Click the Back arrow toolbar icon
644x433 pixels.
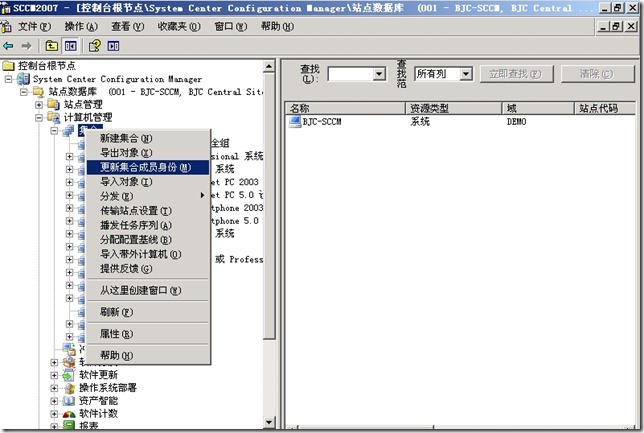point(8,46)
